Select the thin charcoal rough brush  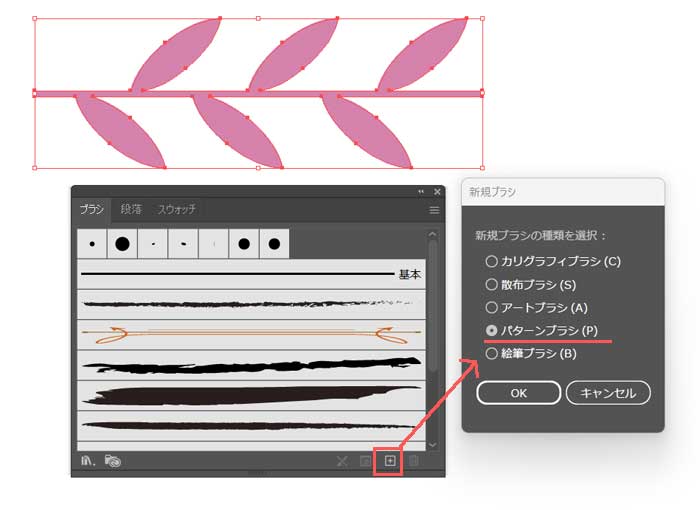tap(251, 305)
